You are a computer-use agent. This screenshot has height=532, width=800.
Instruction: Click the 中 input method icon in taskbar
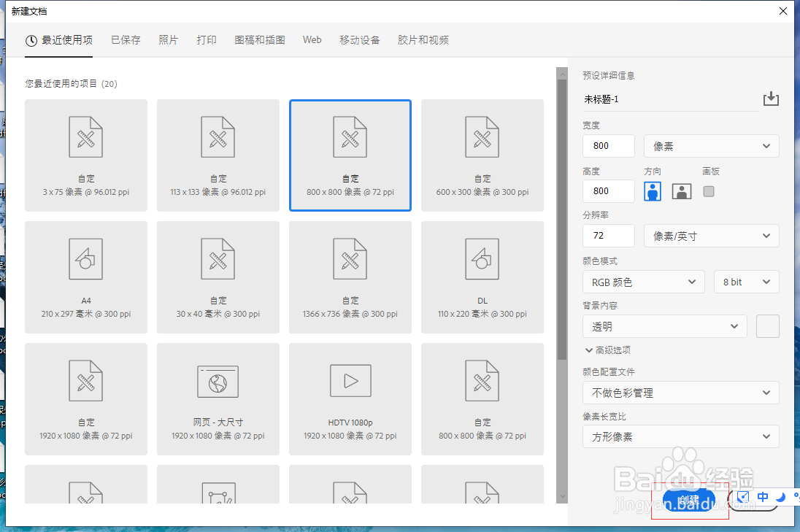[x=762, y=497]
